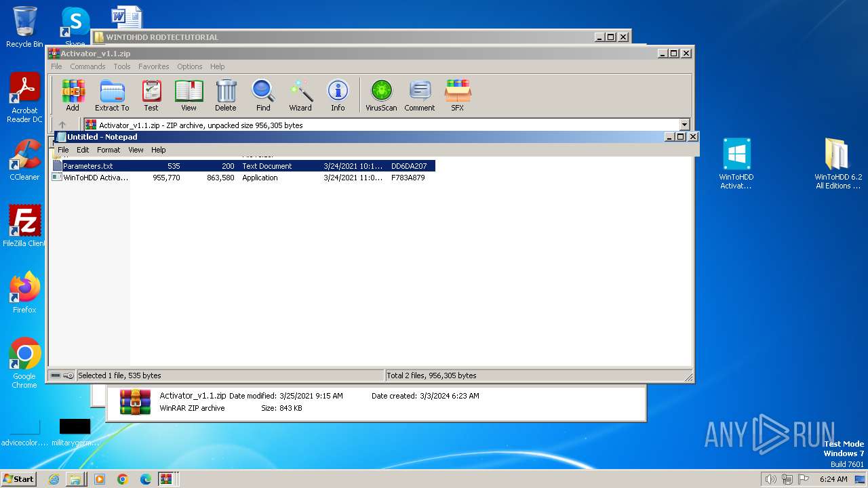
Task: Start VirusScan on the archive
Action: pyautogui.click(x=381, y=96)
